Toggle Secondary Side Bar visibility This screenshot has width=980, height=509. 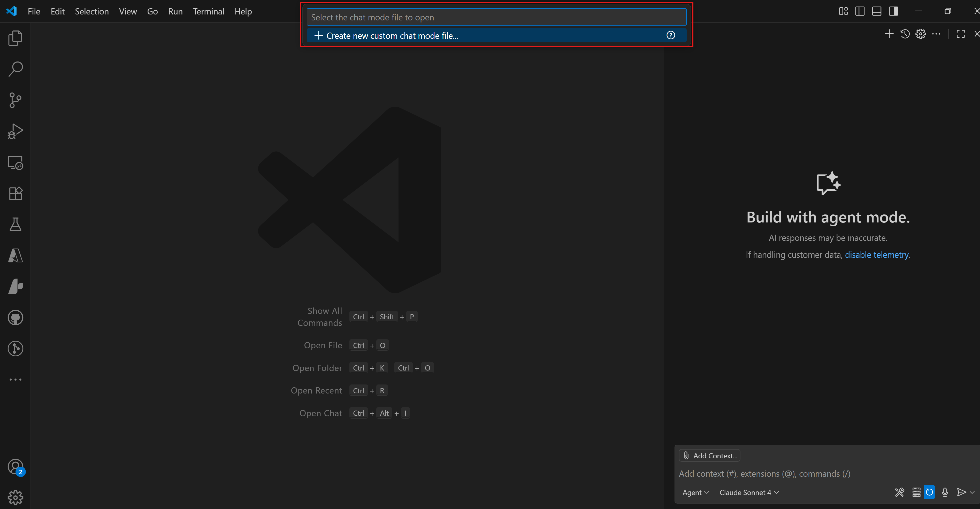[894, 11]
